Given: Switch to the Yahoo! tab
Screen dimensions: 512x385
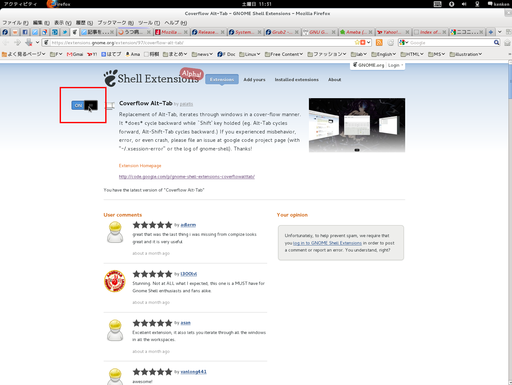Looking at the screenshot, I should (393, 32).
